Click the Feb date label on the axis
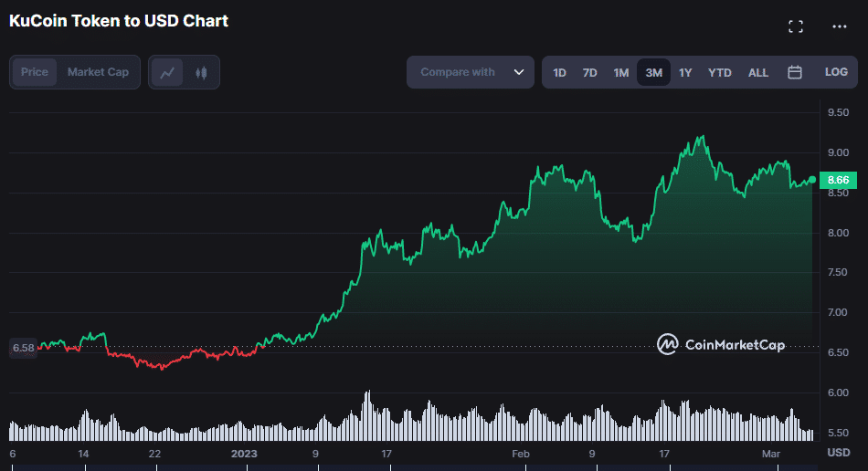This screenshot has width=868, height=471. [521, 454]
